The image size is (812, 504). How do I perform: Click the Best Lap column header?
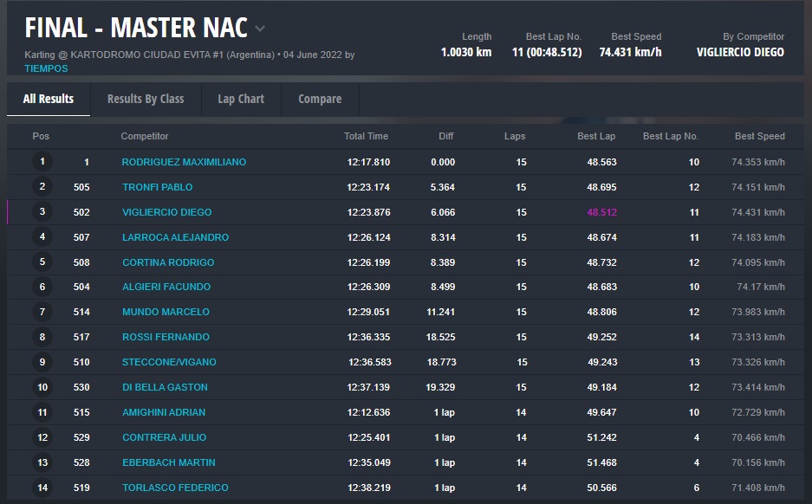(596, 136)
